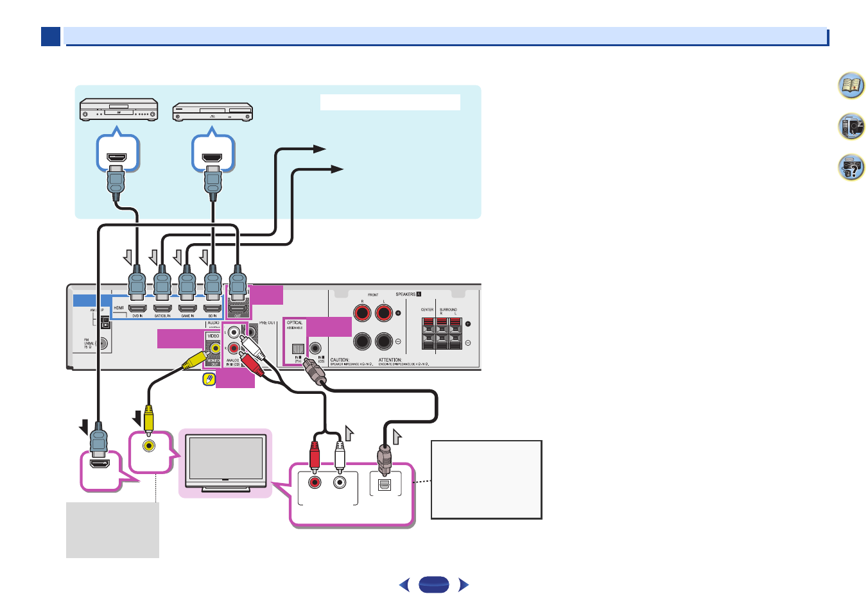Click the pencil note icon below MONITOR OUT

(209, 379)
